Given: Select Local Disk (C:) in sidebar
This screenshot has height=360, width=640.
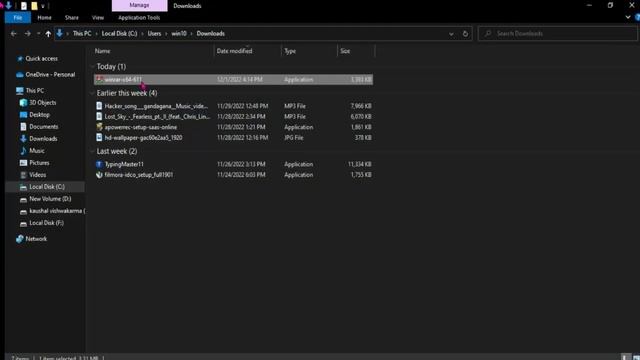Looking at the screenshot, I should click(47, 187).
